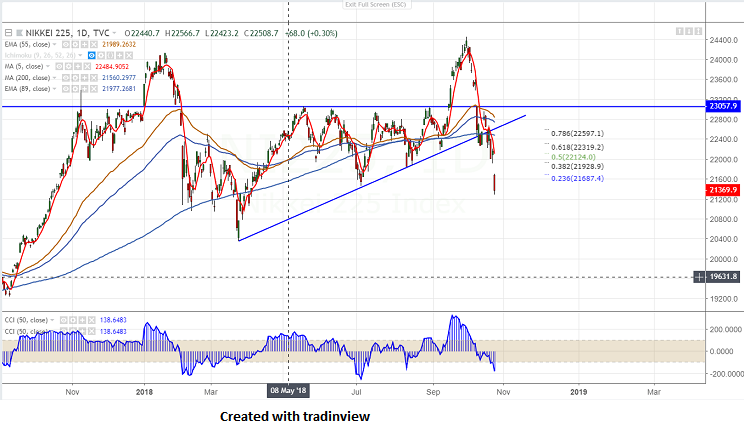
Task: Click Exit Full Screen (ESC) button
Action: coord(377,4)
